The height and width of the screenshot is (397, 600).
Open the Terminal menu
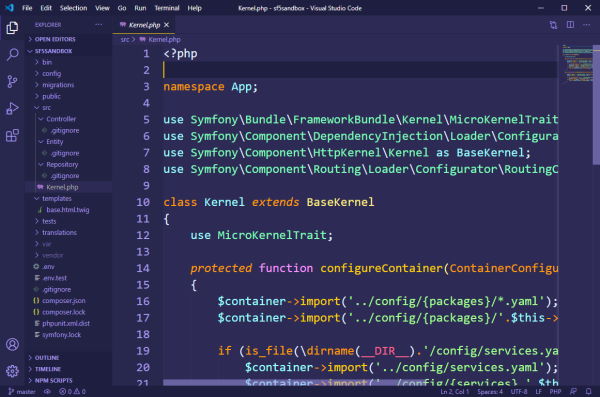pyautogui.click(x=167, y=8)
